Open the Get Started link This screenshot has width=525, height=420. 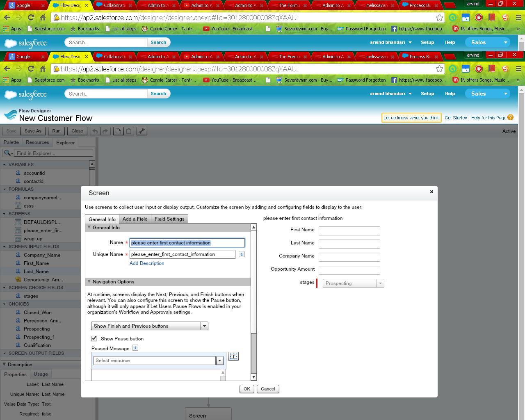[456, 118]
